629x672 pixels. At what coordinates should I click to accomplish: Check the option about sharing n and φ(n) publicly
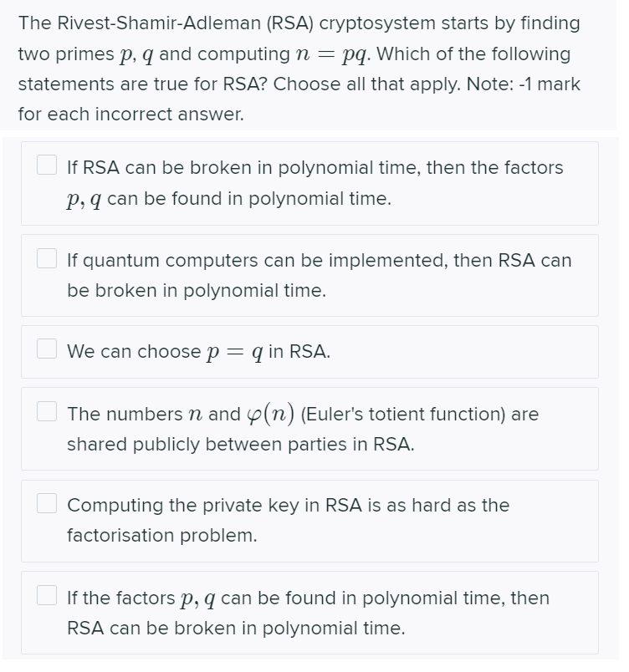pyautogui.click(x=46, y=412)
